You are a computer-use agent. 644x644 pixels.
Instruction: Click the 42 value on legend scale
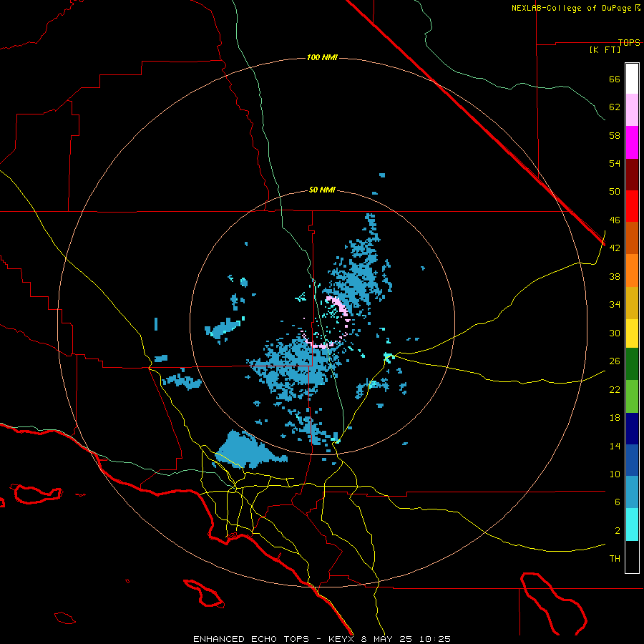coord(615,248)
